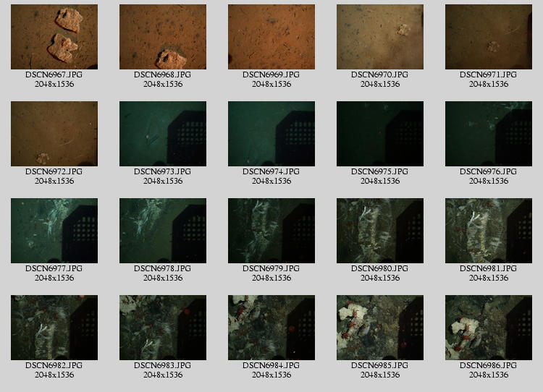
Task: Open the DSCN6970.JPG thumbnail
Action: click(x=380, y=37)
